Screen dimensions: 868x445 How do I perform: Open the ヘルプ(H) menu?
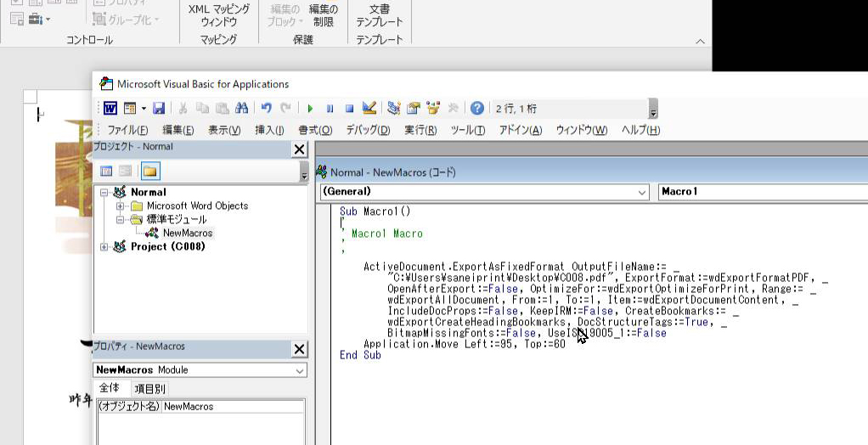click(x=640, y=130)
